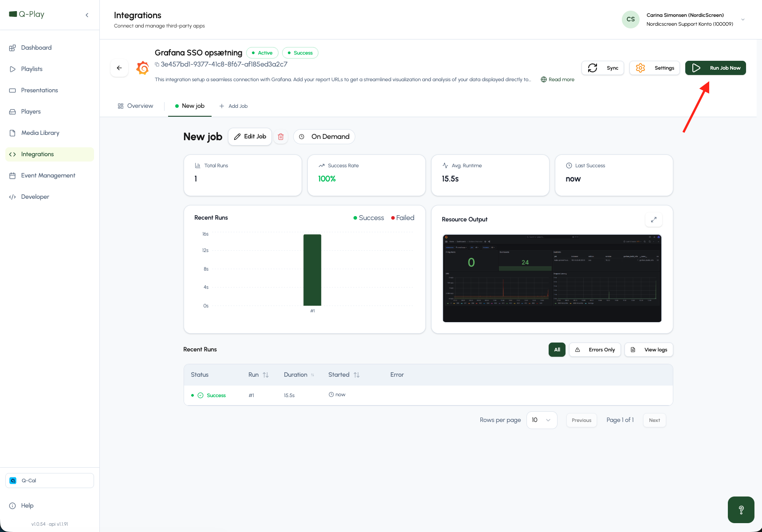Click the Add Job tab
The image size is (762, 532).
pyautogui.click(x=234, y=106)
